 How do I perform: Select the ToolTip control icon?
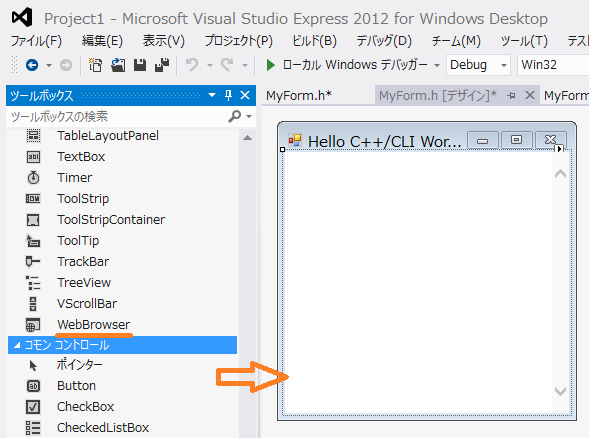(x=33, y=240)
